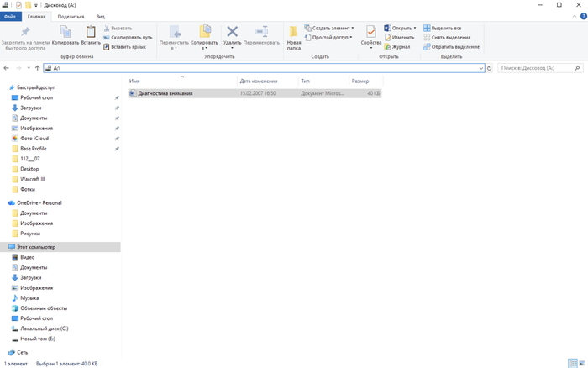Click the Вставить paste icon
The image size is (588, 368).
[x=91, y=32]
